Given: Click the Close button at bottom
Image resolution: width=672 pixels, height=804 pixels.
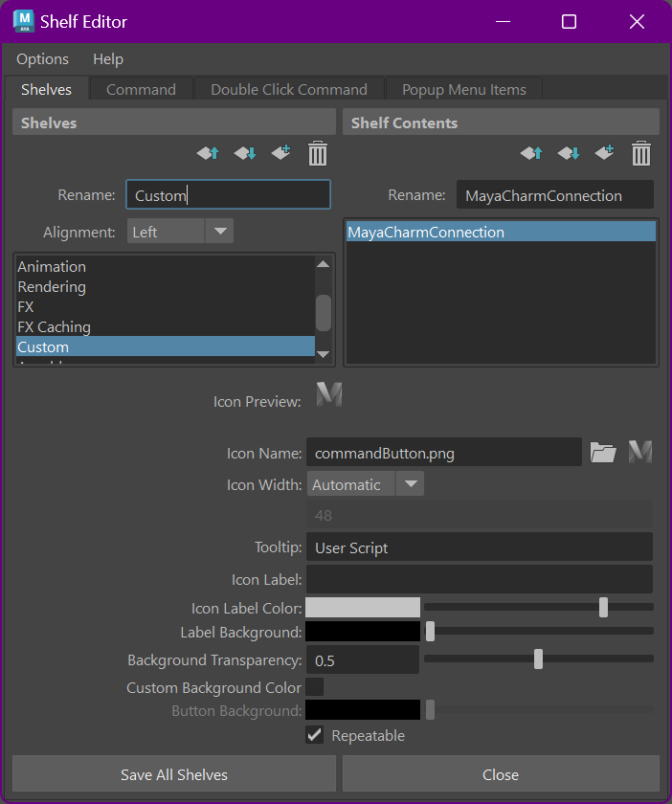Looking at the screenshot, I should pyautogui.click(x=501, y=774).
